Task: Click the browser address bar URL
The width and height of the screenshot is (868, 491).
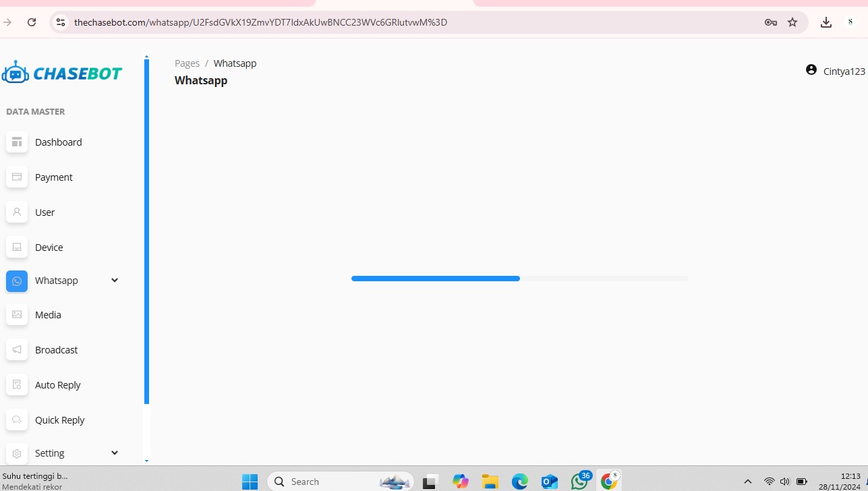Action: point(260,22)
